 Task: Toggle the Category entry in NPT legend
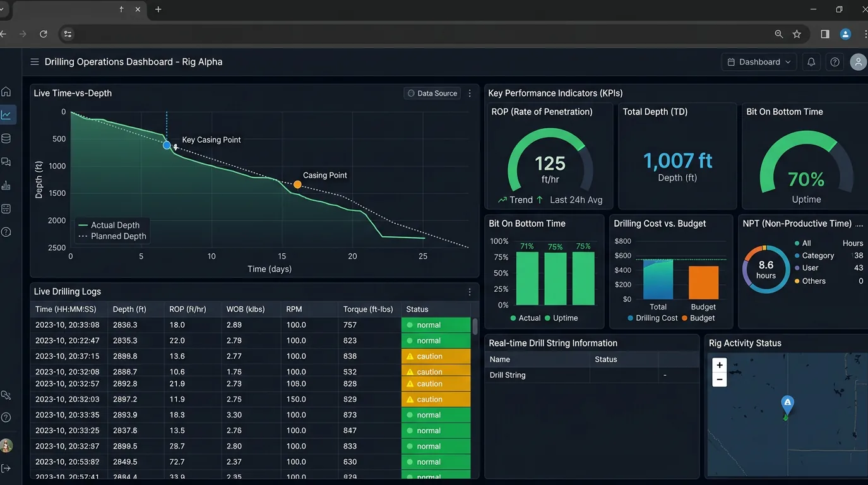(x=814, y=256)
